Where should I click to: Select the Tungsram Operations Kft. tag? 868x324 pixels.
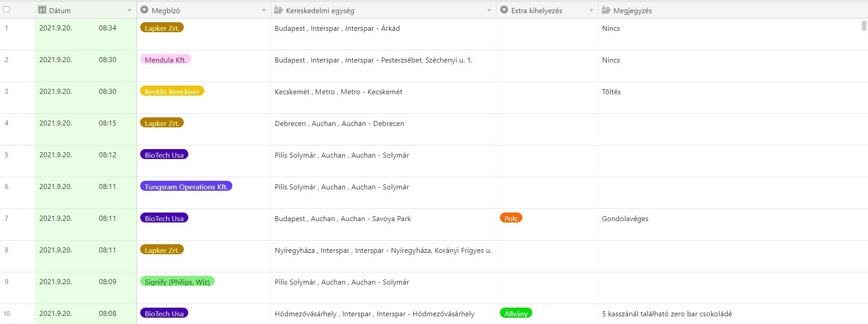point(186,186)
